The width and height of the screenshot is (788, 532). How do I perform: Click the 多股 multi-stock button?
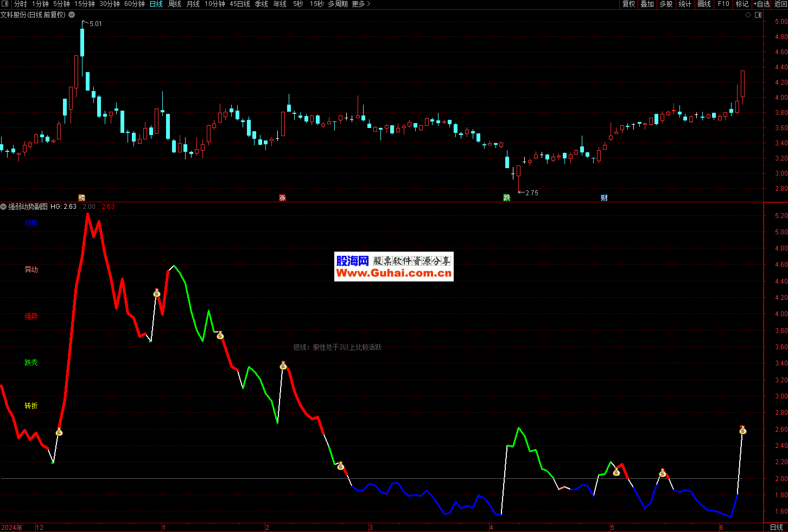click(x=666, y=4)
